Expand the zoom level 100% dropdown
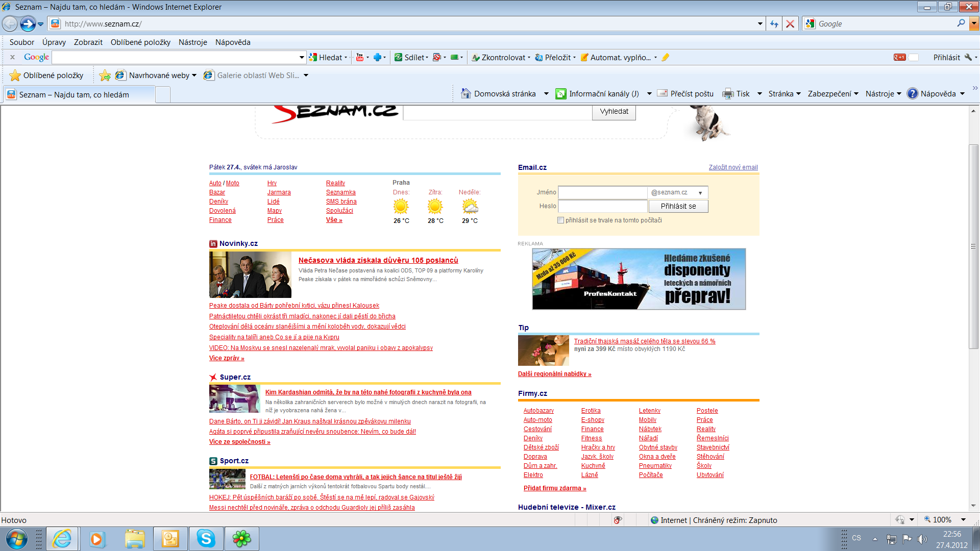This screenshot has height=551, width=980. 963,520
